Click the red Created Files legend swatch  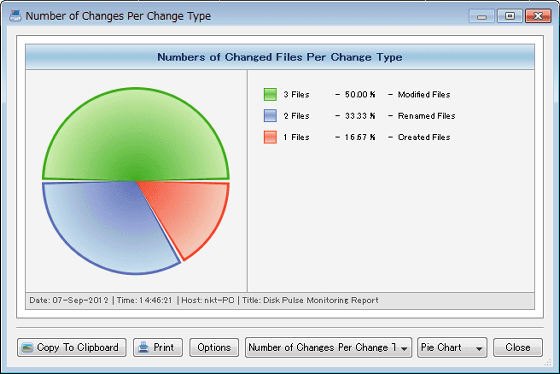point(270,137)
